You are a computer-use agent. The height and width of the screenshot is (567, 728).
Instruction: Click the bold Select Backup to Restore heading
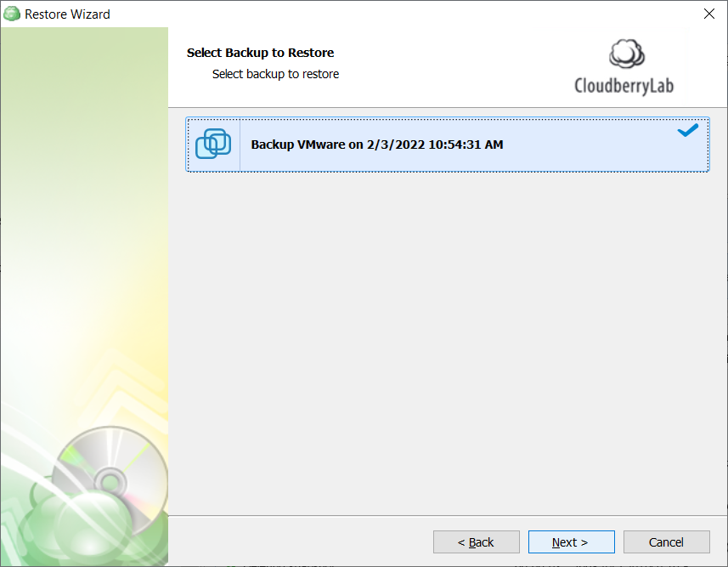(260, 53)
